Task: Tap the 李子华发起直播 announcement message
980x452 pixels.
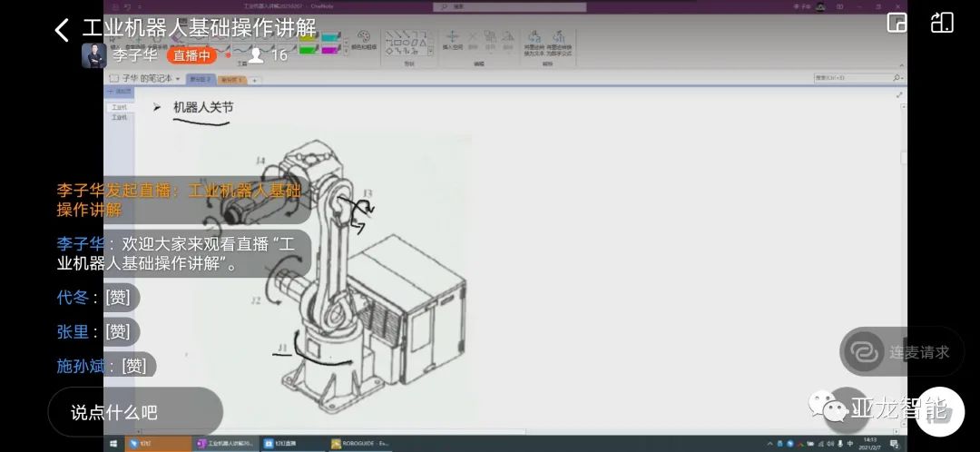Action: [x=181, y=200]
